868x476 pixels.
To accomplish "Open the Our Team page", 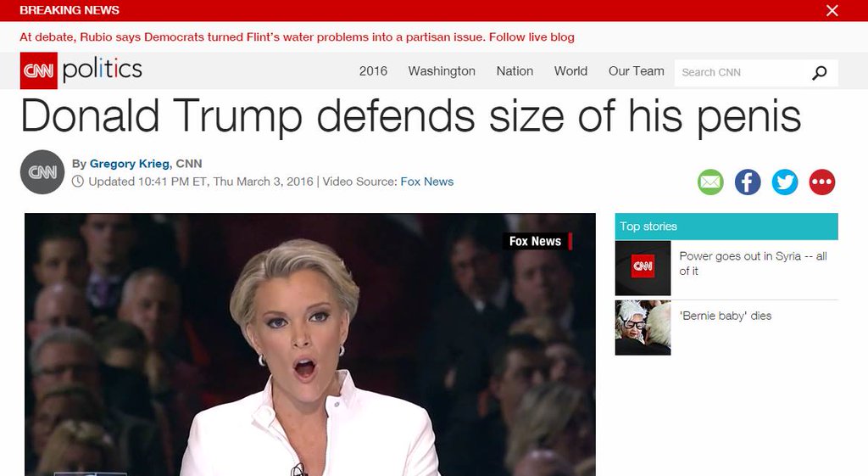I will [x=636, y=71].
